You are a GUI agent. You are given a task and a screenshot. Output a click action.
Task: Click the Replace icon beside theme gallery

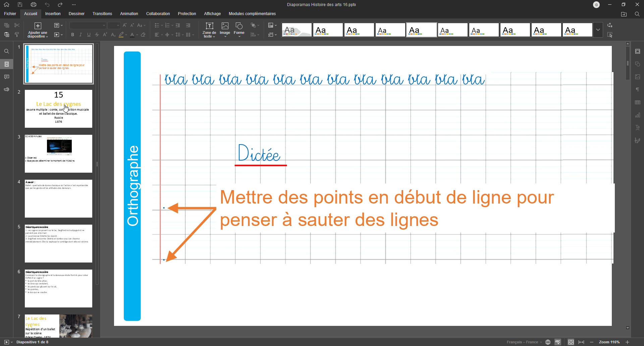[x=610, y=25]
